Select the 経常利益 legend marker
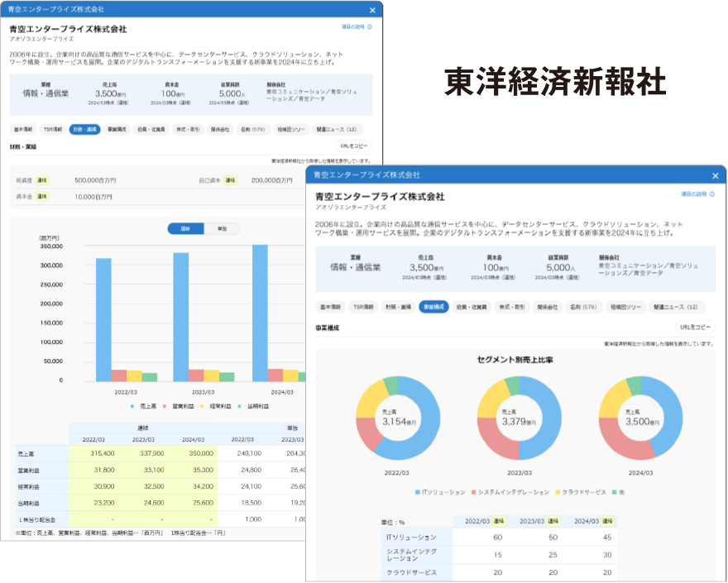 [200, 405]
